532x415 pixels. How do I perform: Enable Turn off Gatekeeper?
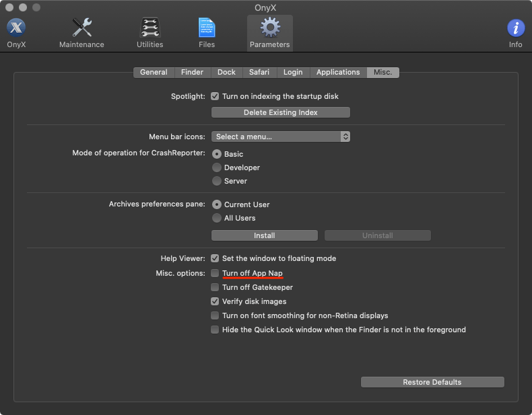click(x=215, y=287)
